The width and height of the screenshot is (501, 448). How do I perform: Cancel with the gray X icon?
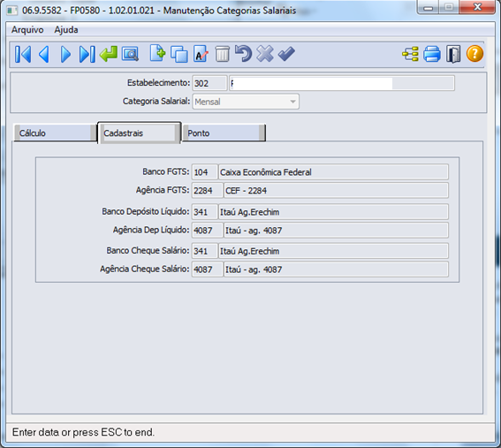pos(265,53)
